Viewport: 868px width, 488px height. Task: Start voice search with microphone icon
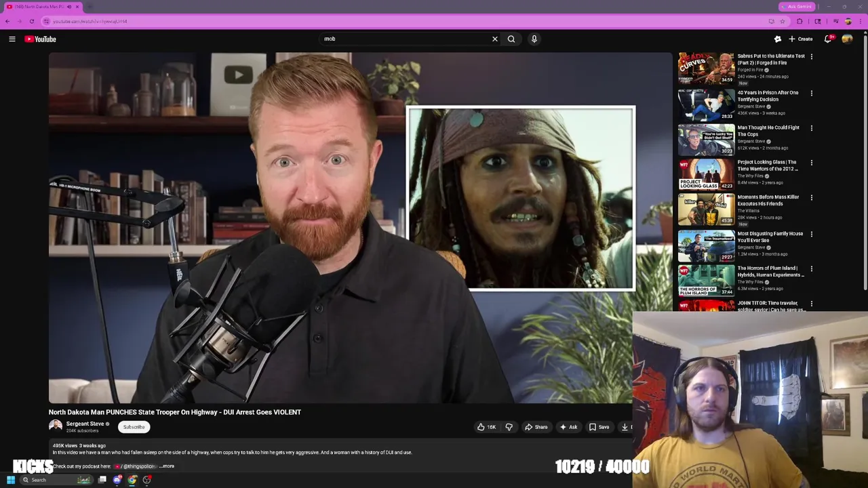(534, 39)
